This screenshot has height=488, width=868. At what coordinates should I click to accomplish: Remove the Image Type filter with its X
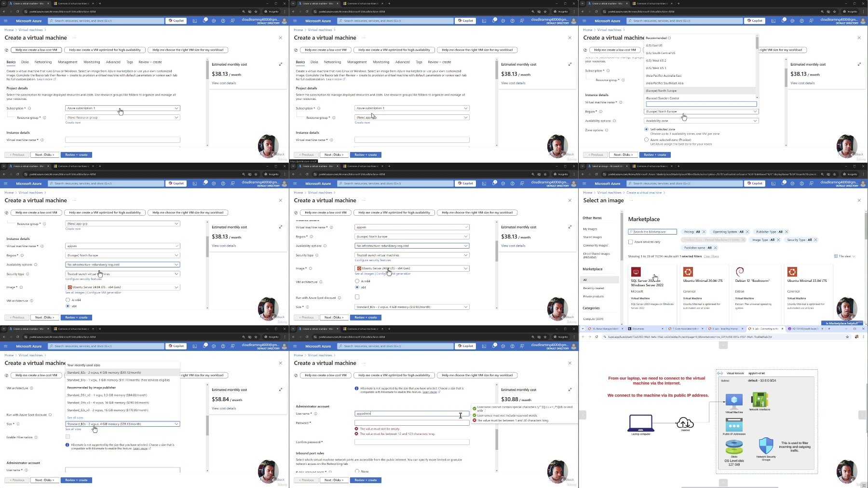pyautogui.click(x=778, y=240)
